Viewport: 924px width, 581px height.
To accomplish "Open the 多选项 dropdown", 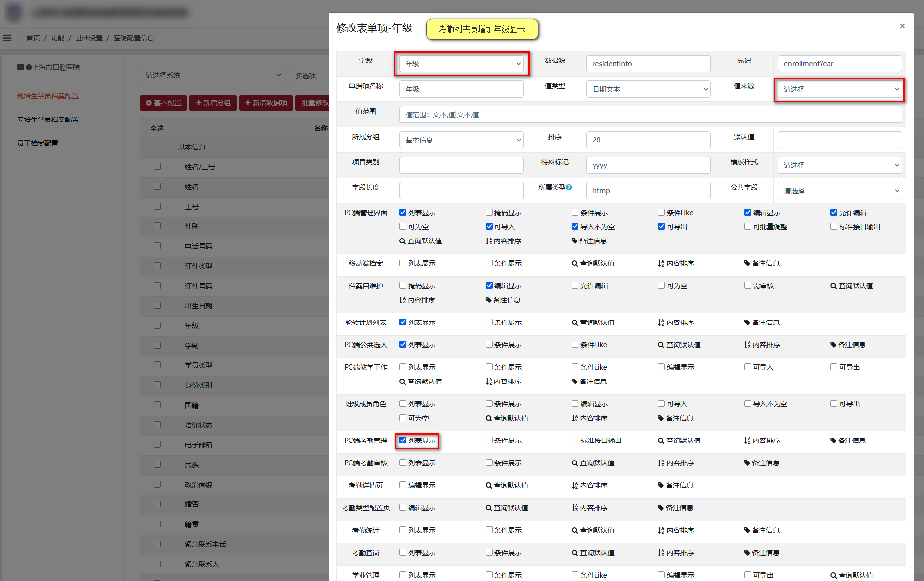I will coord(309,76).
